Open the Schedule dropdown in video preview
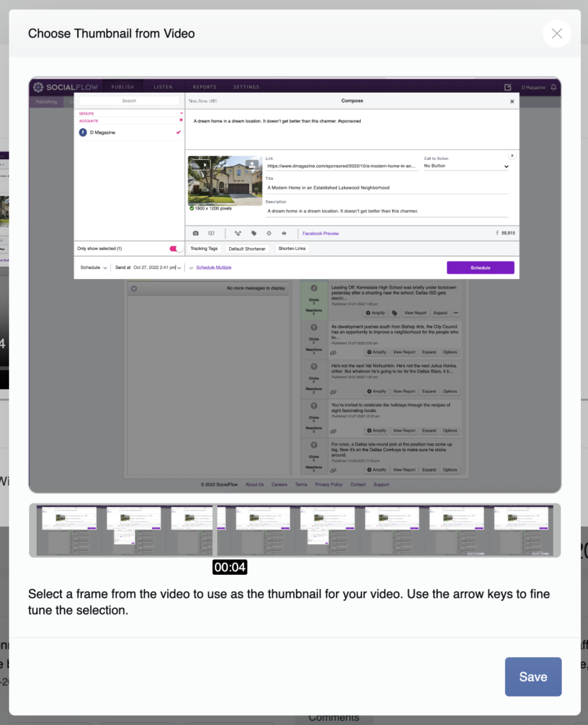Image resolution: width=588 pixels, height=725 pixels. (93, 267)
